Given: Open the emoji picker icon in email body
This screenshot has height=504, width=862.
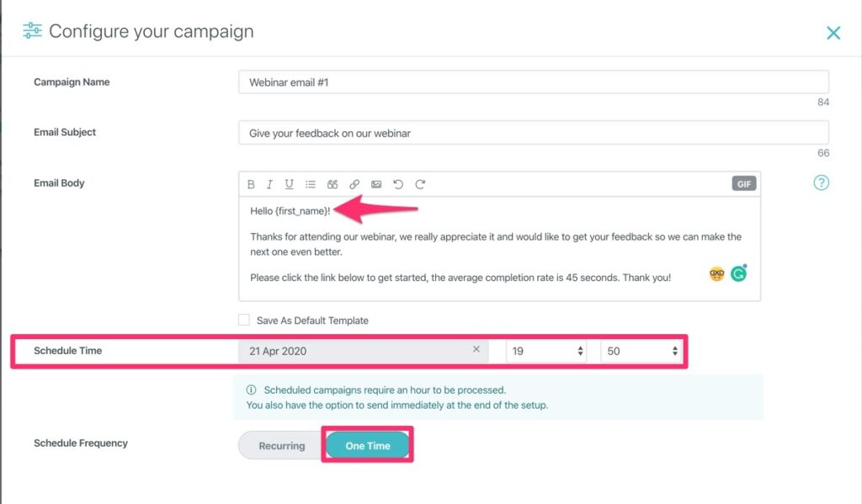Looking at the screenshot, I should pyautogui.click(x=717, y=273).
